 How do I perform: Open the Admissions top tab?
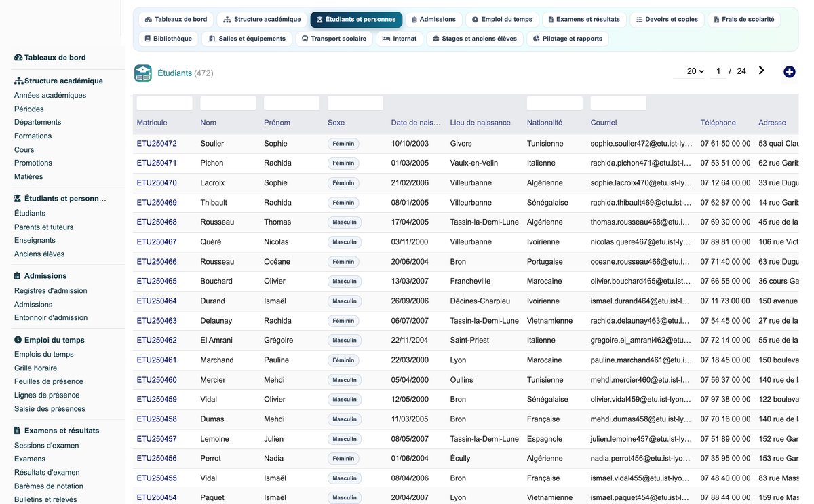point(434,20)
